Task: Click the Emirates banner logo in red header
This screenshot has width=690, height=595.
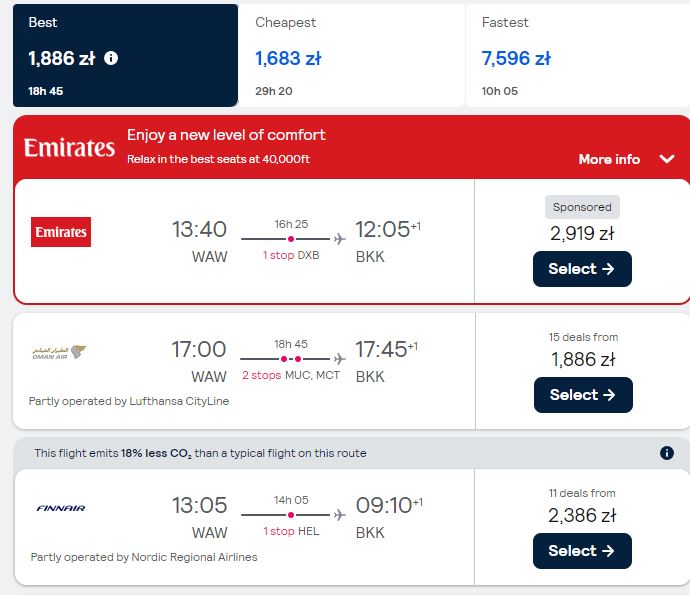Action: point(69,147)
